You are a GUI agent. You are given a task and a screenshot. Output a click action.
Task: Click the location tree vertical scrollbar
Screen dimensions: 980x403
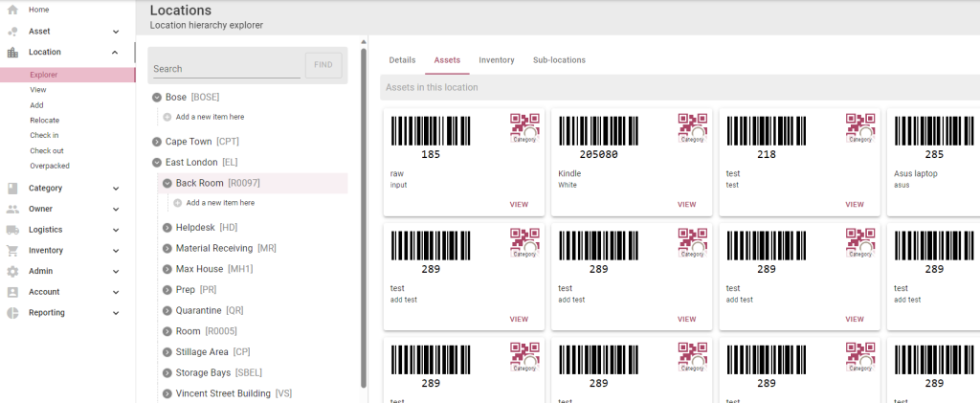point(364,218)
